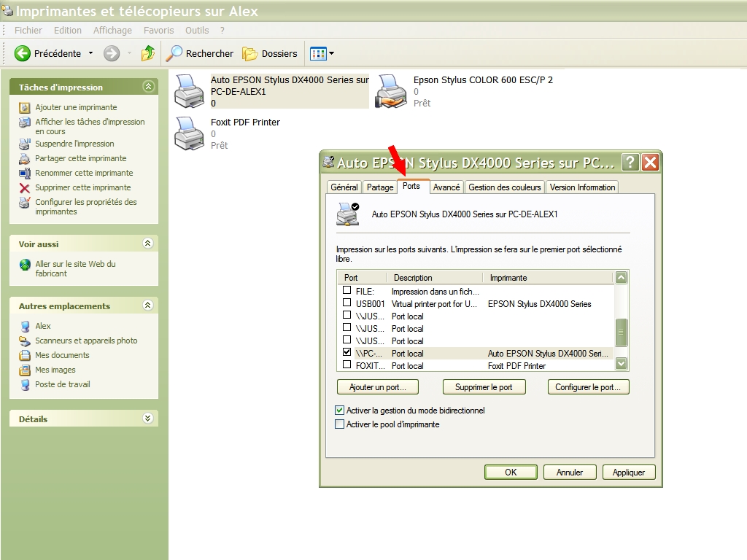This screenshot has height=560, width=747.
Task: Click the Configurer les propriétés icon
Action: point(25,203)
